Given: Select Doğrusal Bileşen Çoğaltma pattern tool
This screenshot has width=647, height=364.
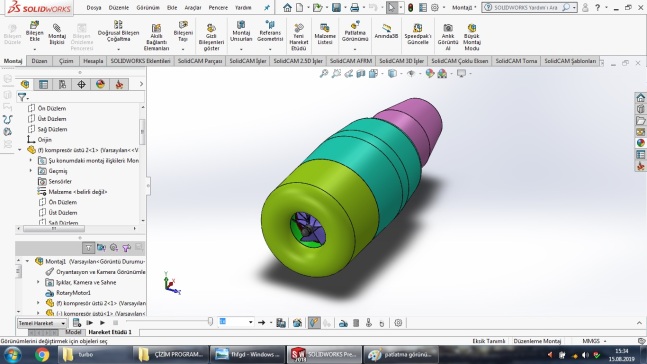Looking at the screenshot, I should (x=118, y=32).
